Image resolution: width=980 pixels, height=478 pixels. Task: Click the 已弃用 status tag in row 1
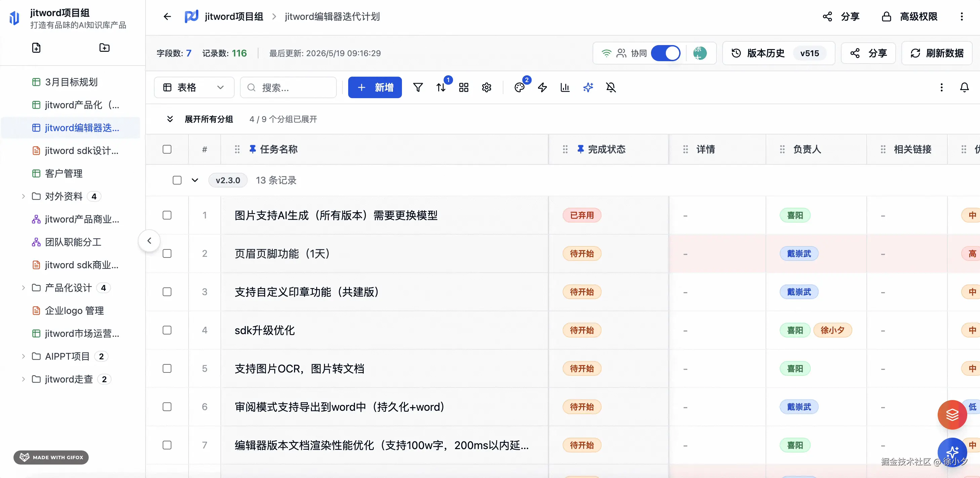(x=582, y=215)
